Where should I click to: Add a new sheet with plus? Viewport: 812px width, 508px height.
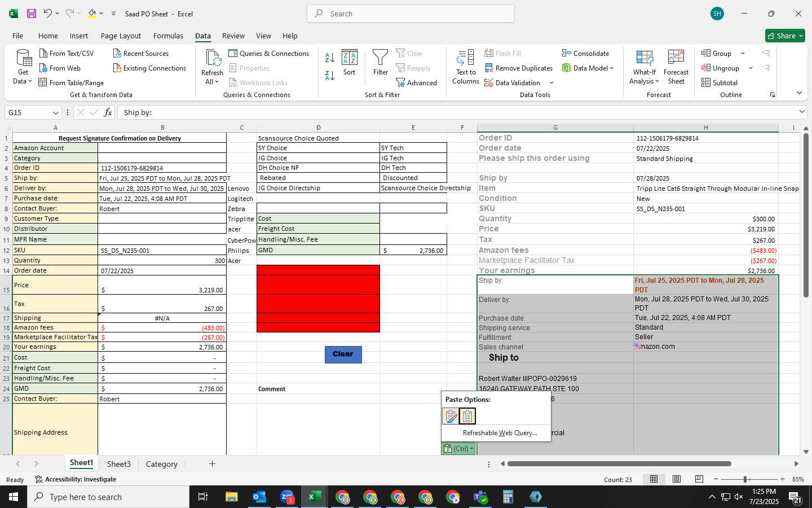[x=212, y=464]
